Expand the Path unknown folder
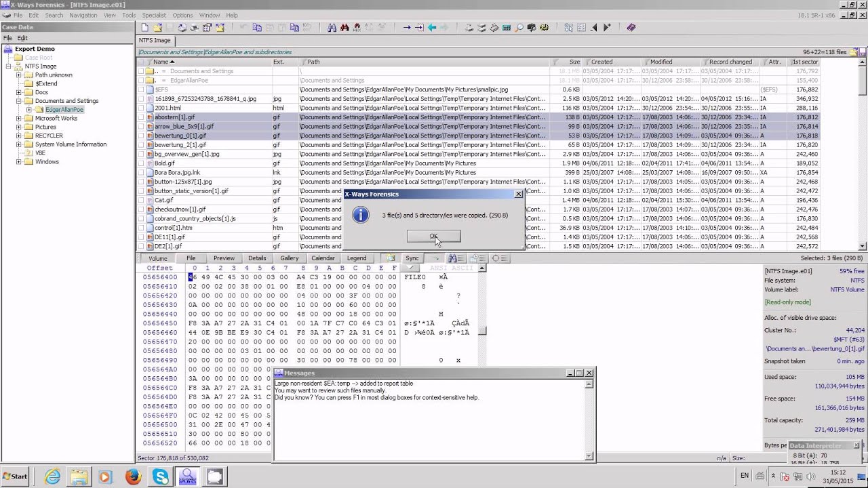This screenshot has height=488, width=868. (19, 75)
